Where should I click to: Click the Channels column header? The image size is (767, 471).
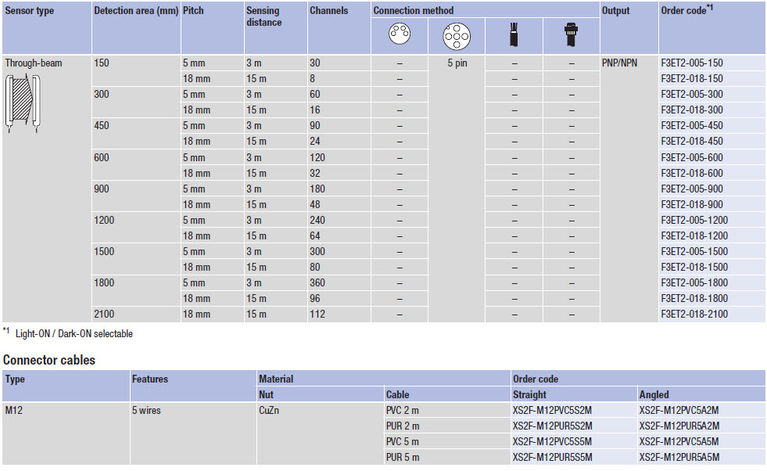coord(330,9)
